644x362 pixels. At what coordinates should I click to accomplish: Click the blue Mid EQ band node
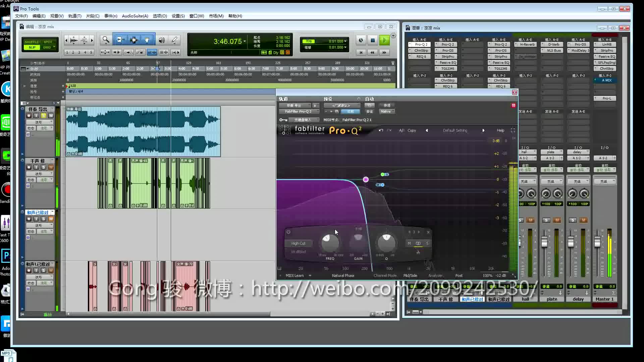tap(382, 185)
